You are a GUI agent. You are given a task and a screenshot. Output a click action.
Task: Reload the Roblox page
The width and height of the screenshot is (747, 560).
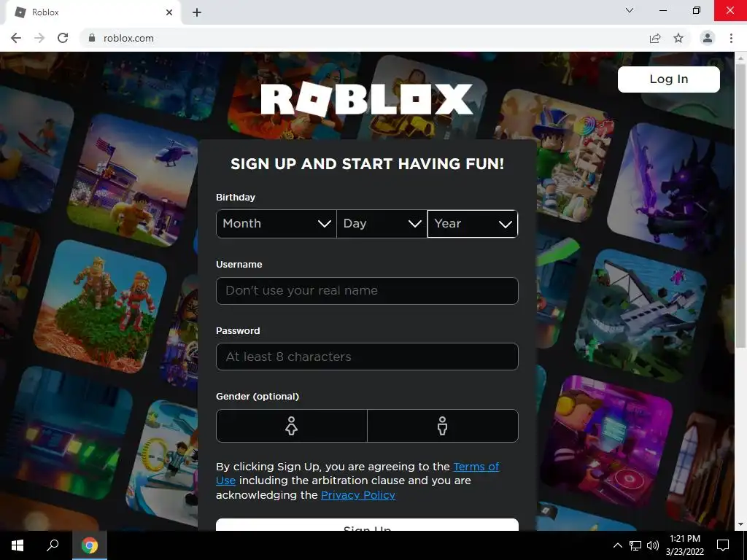63,38
